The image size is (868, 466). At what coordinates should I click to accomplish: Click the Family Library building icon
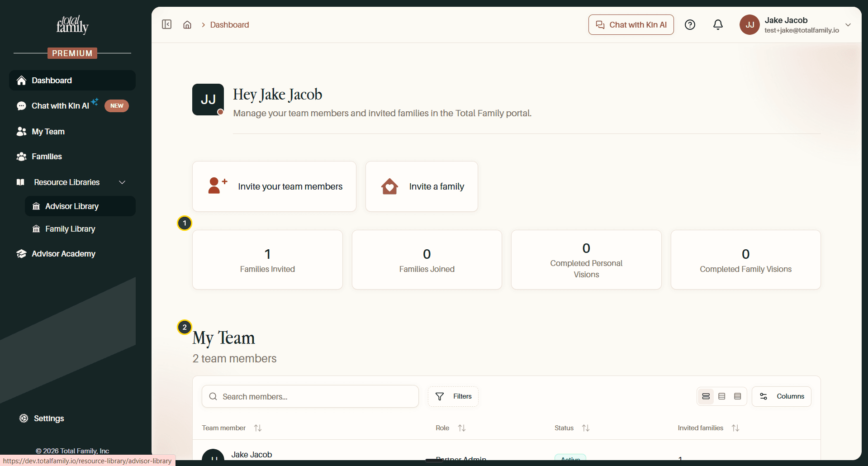tap(36, 229)
